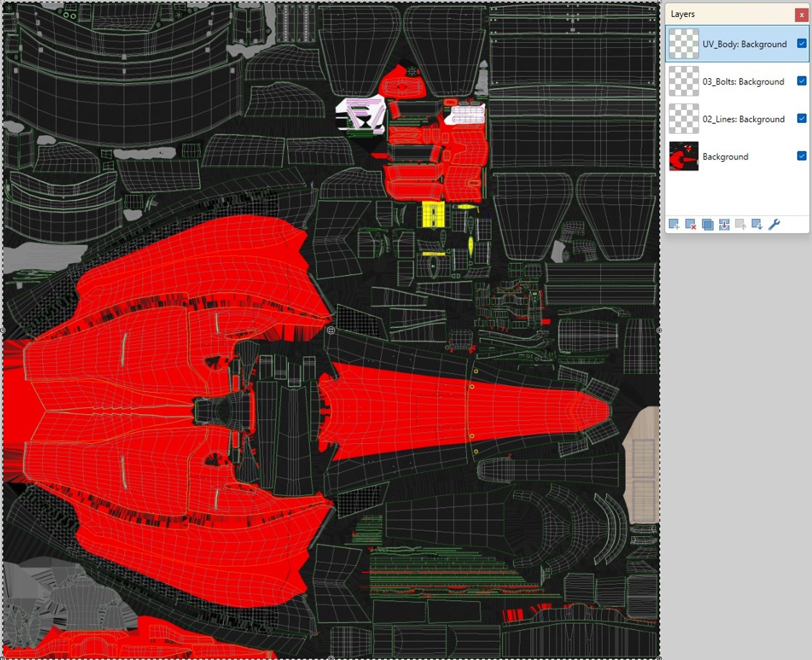This screenshot has height=660, width=812.
Task: Click the 02_Lines layer thumbnail
Action: pyautogui.click(x=684, y=119)
